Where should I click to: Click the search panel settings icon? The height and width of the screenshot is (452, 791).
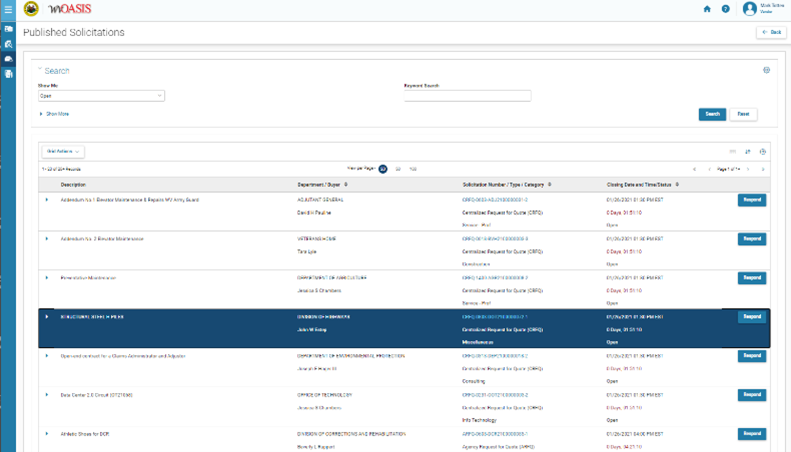point(766,71)
